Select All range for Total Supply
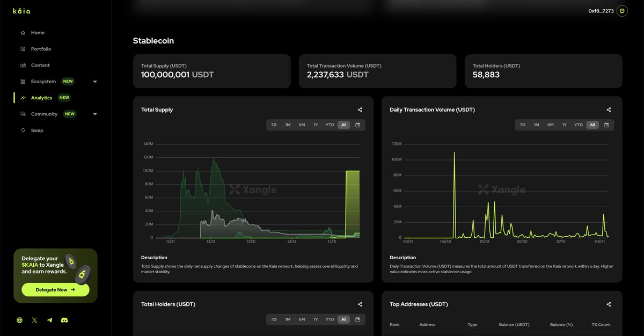The height and width of the screenshot is (336, 644). tap(344, 125)
